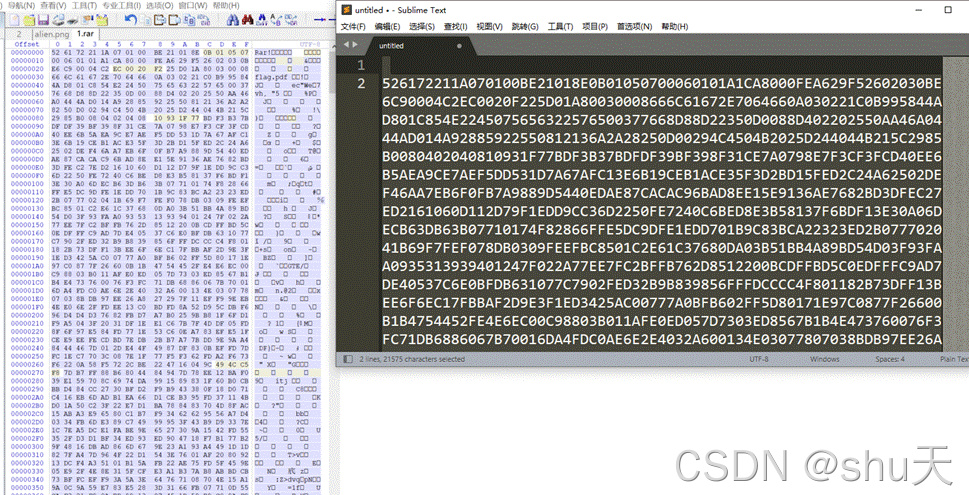
Task: Toggle the Sublime Text side bar icon
Action: point(348,359)
